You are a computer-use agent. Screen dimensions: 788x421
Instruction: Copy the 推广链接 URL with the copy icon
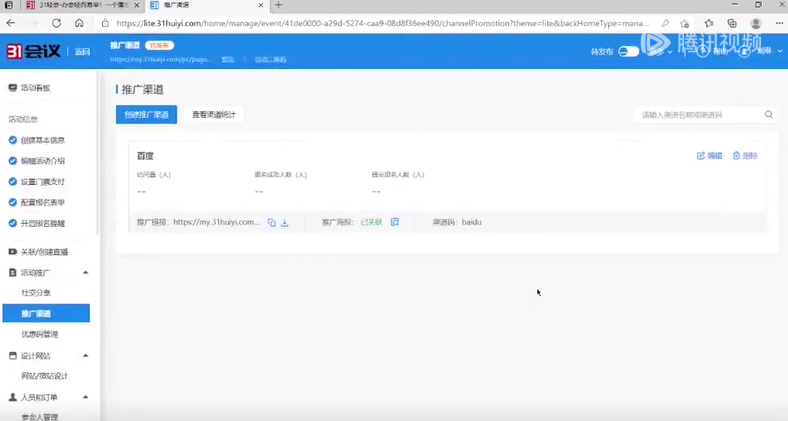[x=272, y=222]
